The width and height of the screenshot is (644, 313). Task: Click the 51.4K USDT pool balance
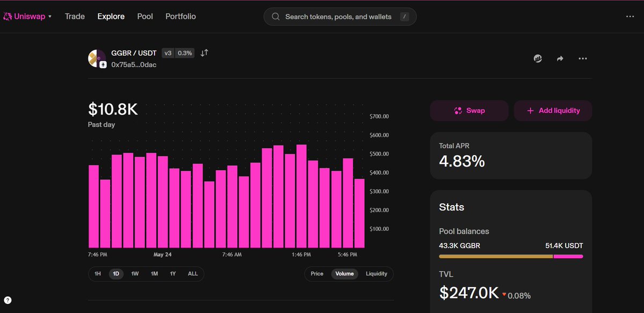(x=564, y=246)
